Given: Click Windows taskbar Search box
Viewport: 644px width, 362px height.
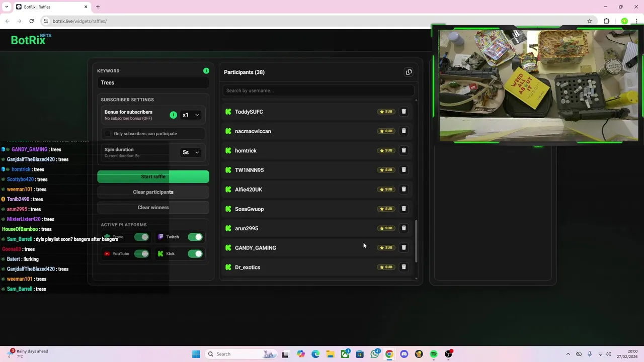Looking at the screenshot, I should click(x=242, y=354).
